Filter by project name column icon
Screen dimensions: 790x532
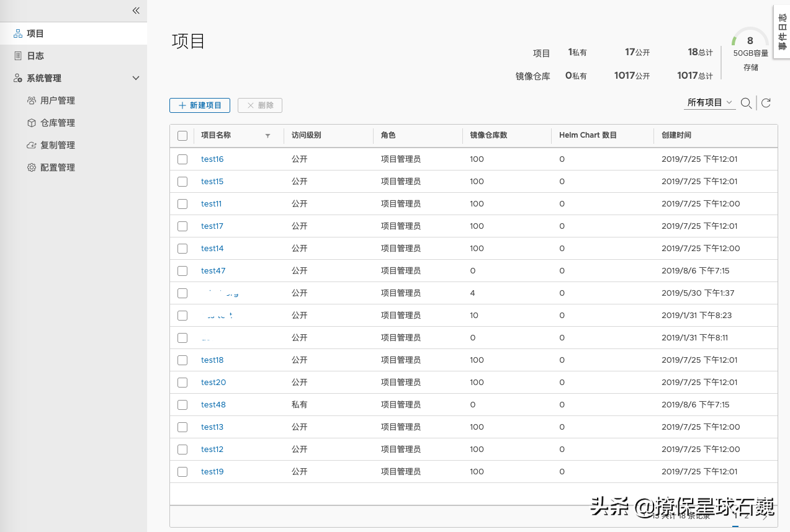coord(267,136)
